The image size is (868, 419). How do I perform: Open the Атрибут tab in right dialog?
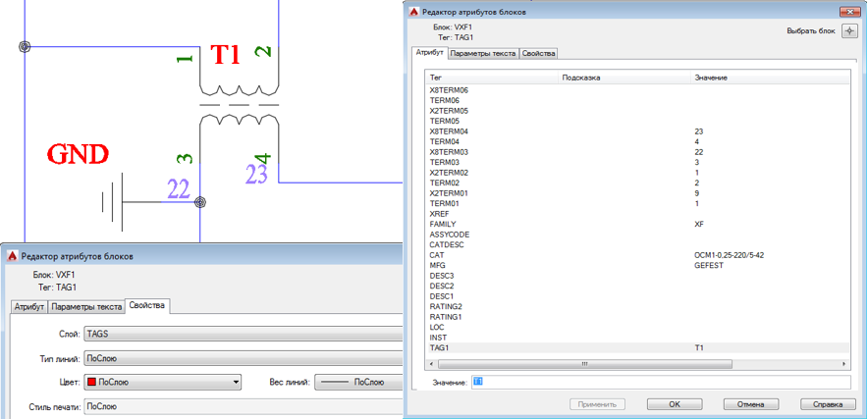pyautogui.click(x=429, y=53)
